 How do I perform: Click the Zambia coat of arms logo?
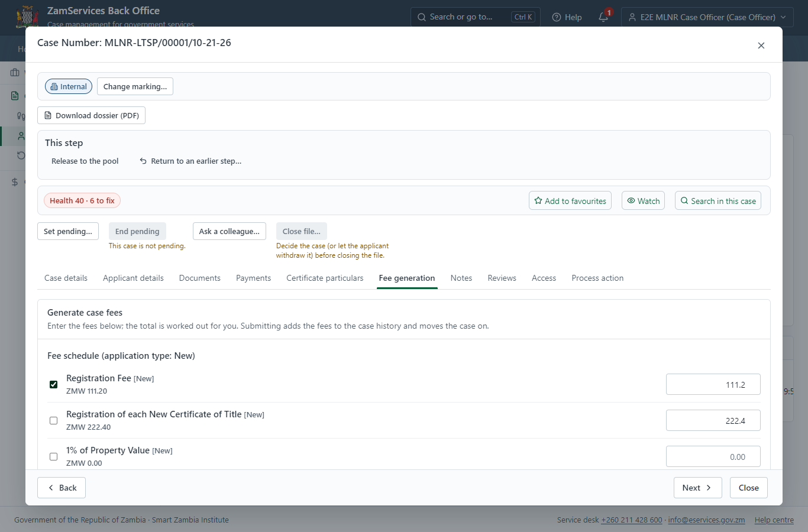pos(27,15)
